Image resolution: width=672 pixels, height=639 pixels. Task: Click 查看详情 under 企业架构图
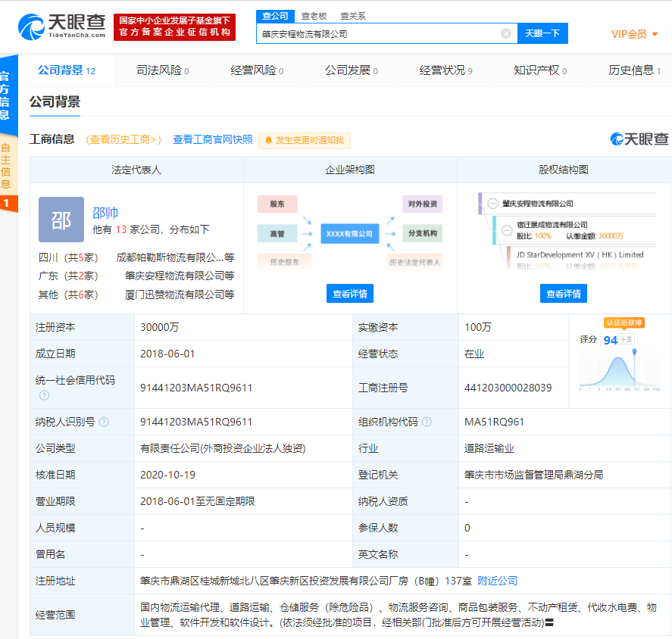[x=350, y=294]
